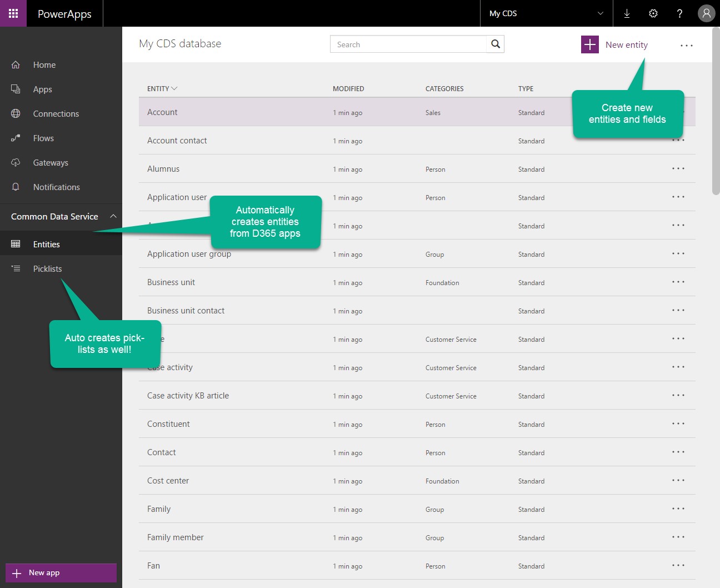Click the ENTITY column sort chevron

coord(174,88)
